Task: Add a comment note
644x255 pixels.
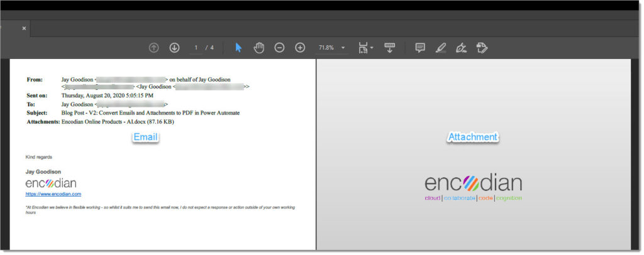Action: (x=420, y=48)
